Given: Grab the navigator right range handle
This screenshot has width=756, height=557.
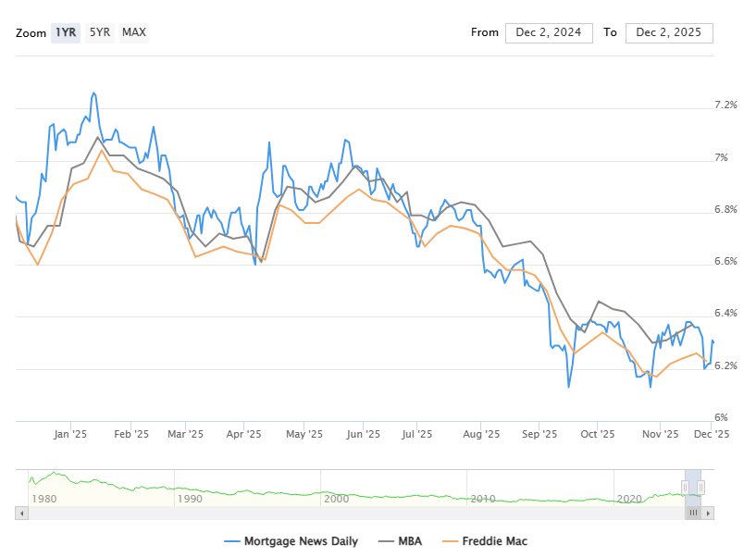Looking at the screenshot, I should click(x=700, y=487).
